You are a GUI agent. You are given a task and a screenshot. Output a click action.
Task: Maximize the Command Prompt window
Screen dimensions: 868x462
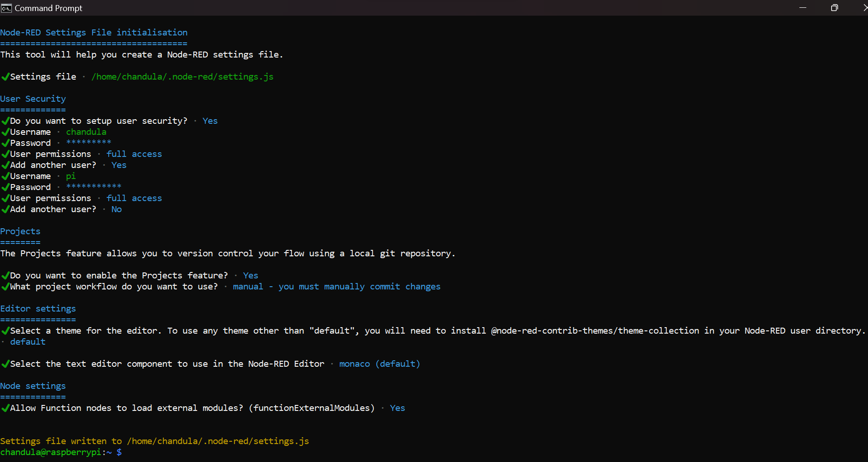pos(834,8)
